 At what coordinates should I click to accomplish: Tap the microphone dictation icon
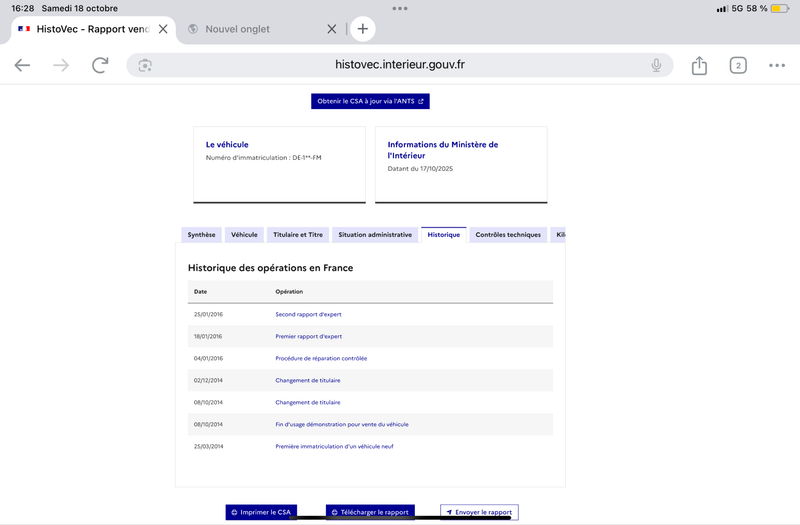656,65
